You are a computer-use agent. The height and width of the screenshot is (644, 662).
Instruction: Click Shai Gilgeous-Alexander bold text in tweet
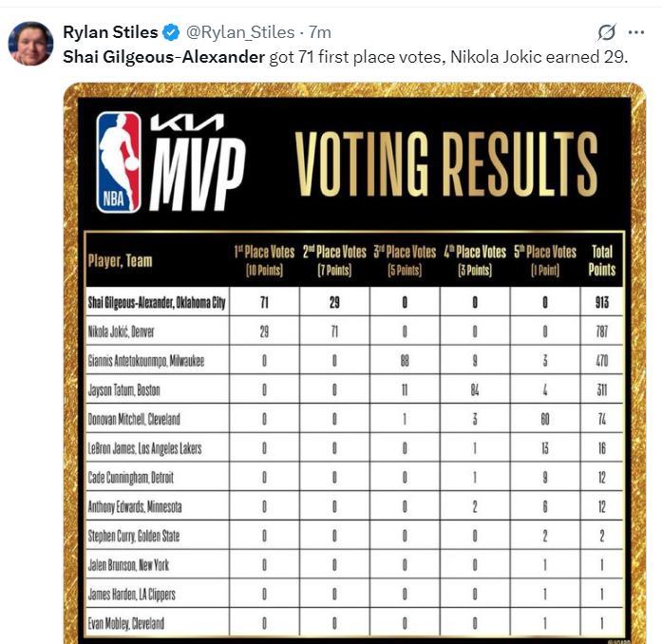[x=163, y=57]
